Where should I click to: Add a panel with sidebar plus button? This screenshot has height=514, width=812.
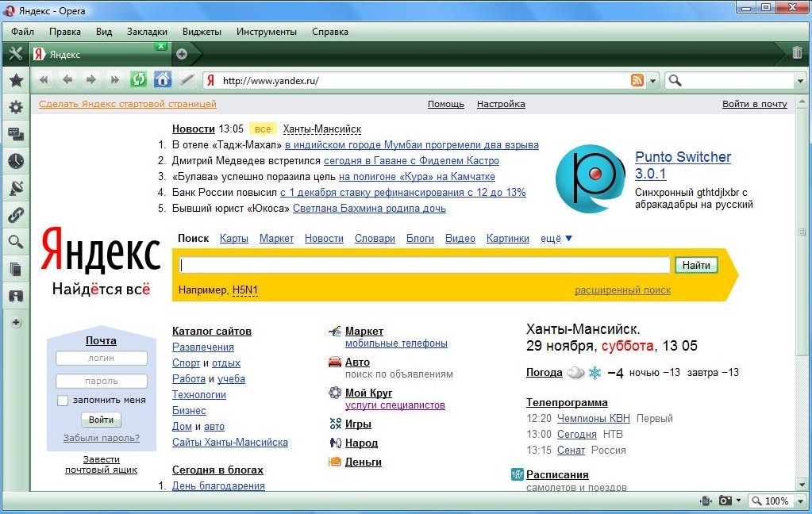tap(16, 323)
